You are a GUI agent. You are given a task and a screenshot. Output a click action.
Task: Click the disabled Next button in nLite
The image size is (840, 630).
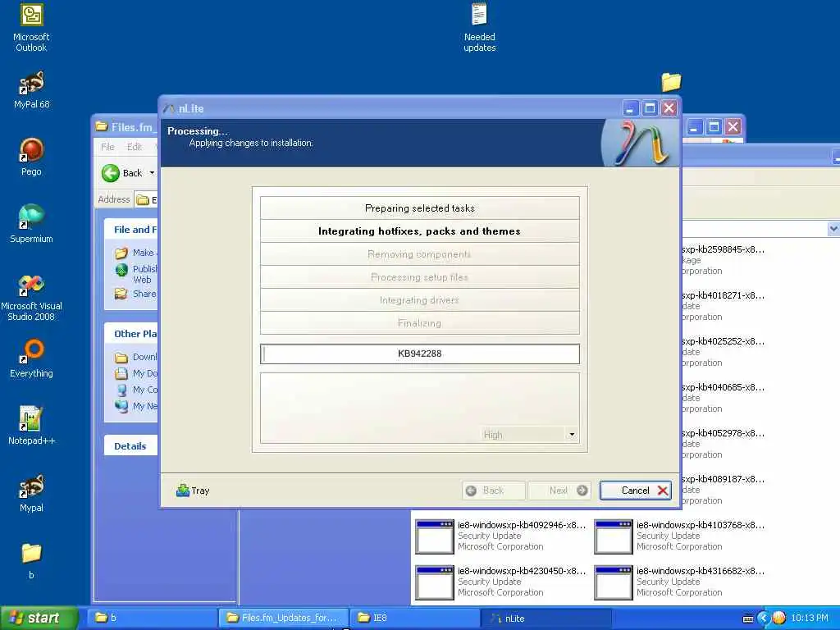point(559,491)
